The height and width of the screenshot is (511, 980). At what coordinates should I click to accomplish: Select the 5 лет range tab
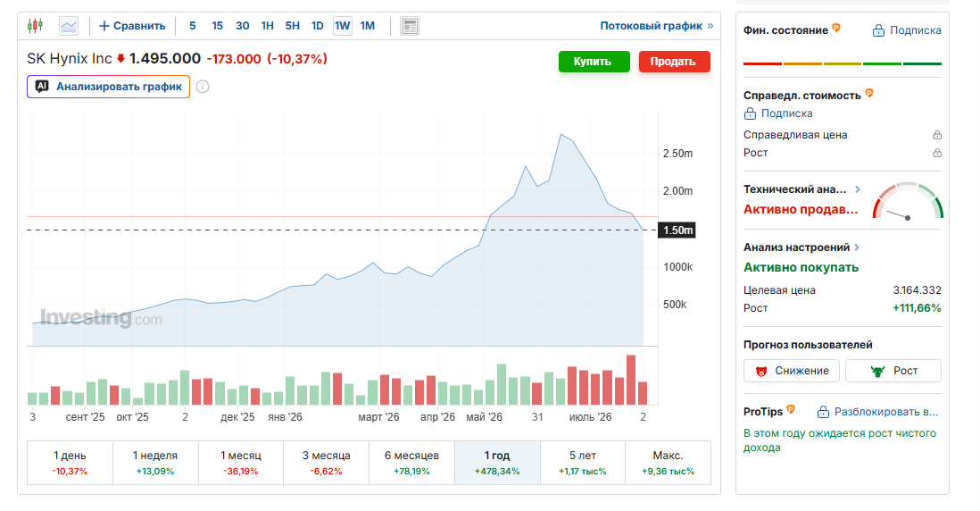click(x=583, y=463)
